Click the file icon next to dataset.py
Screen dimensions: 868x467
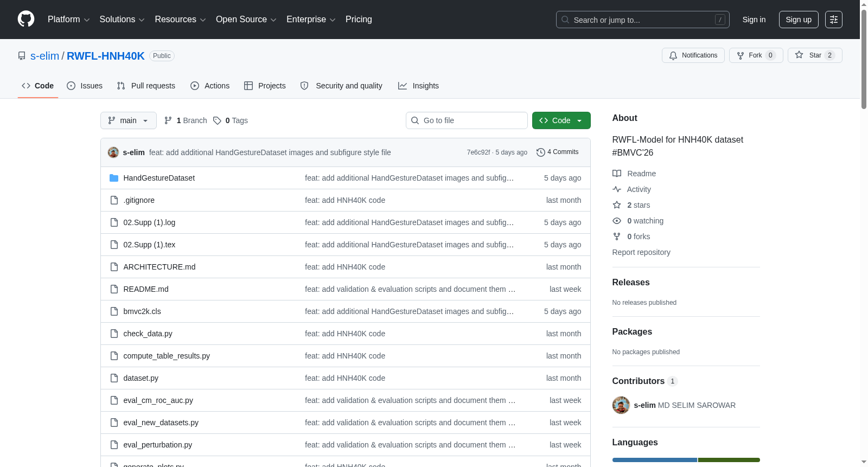pos(114,378)
